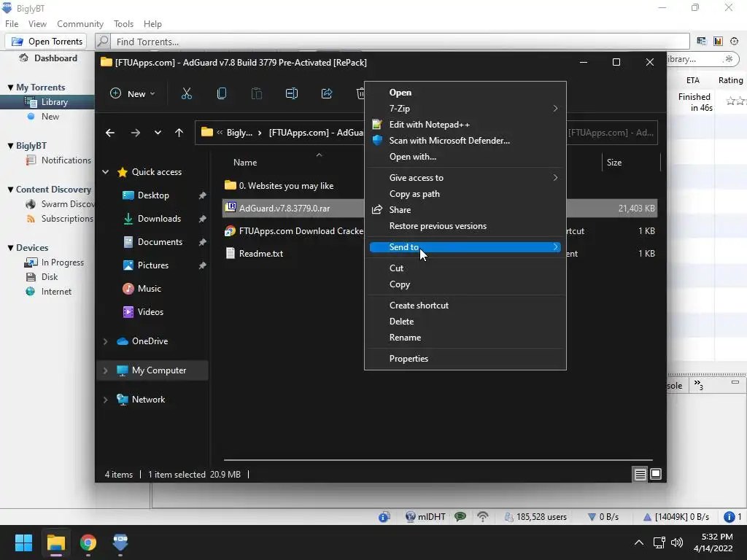747x560 pixels.
Task: Click the Windows Start button
Action: (23, 542)
